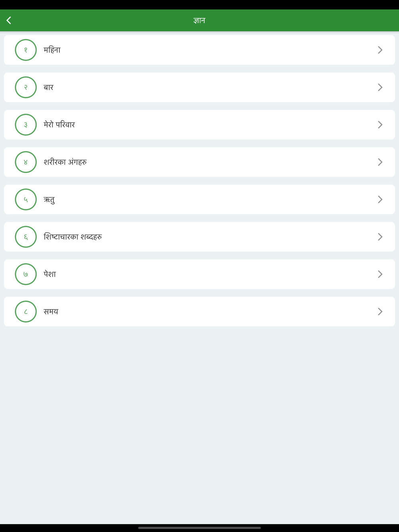Tap the circled number ७ icon

tap(26, 274)
